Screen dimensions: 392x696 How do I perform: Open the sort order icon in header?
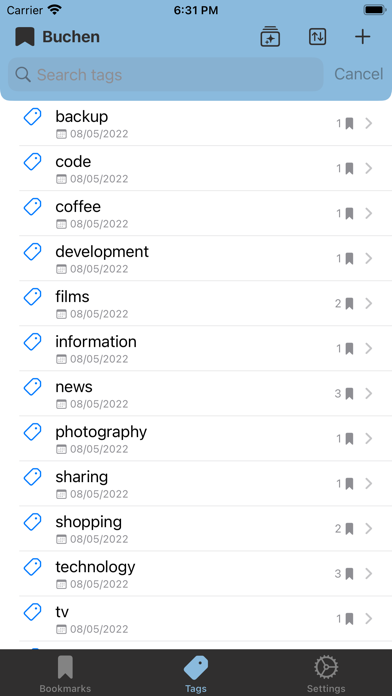coord(317,36)
